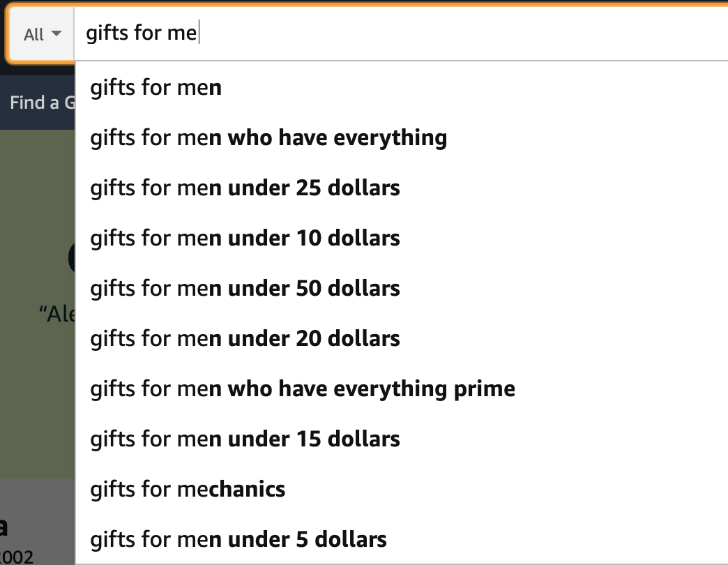The height and width of the screenshot is (565, 728).
Task: Select "gifts for men under 5 dollars"
Action: coord(238,540)
